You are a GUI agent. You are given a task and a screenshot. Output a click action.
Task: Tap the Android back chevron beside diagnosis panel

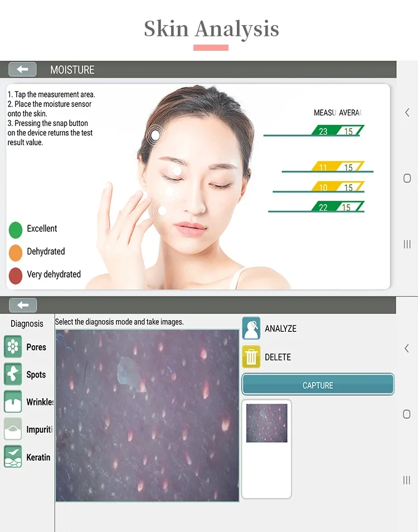click(x=406, y=348)
